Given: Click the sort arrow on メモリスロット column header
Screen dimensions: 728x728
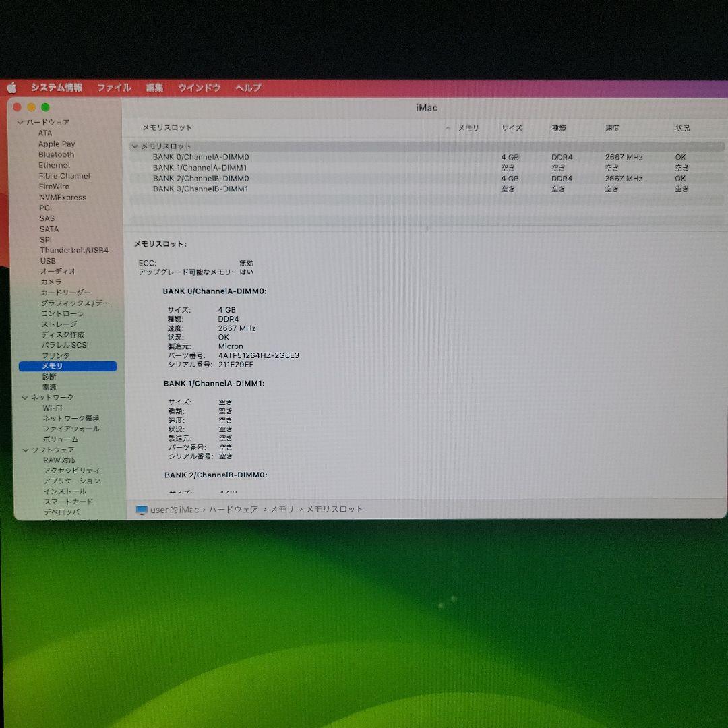Looking at the screenshot, I should tap(447, 127).
